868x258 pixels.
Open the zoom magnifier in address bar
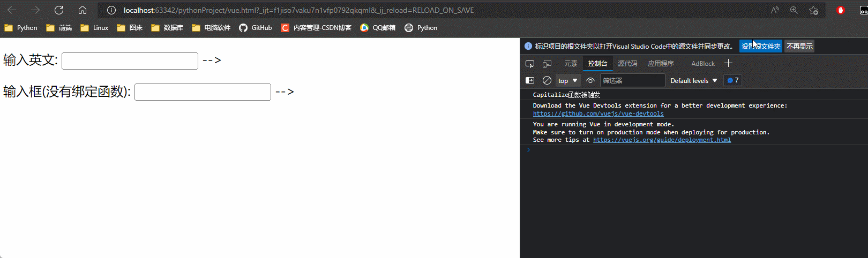(794, 10)
